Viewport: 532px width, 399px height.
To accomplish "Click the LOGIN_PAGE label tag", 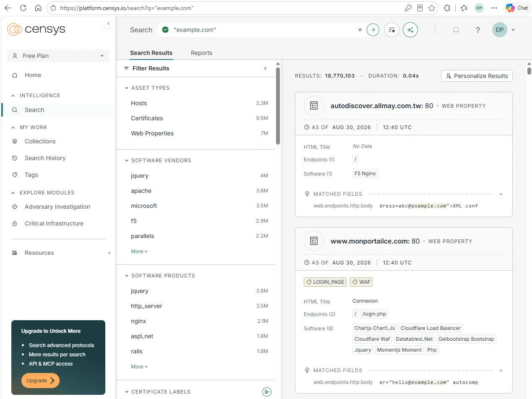I will pos(326,282).
